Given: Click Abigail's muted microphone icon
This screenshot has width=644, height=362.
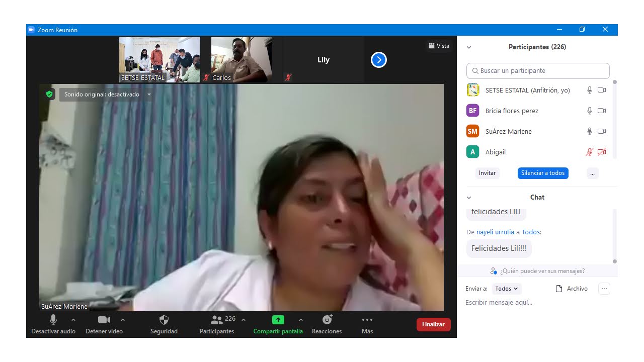Looking at the screenshot, I should click(x=590, y=152).
